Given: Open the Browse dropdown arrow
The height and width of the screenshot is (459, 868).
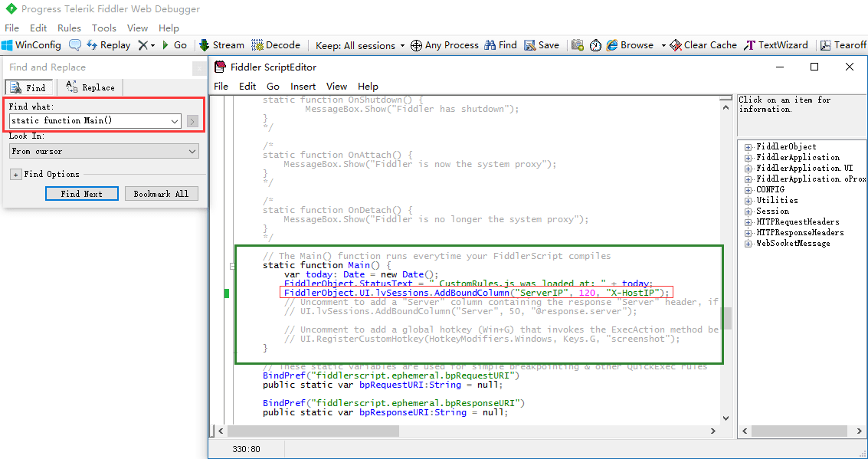Looking at the screenshot, I should click(x=663, y=45).
